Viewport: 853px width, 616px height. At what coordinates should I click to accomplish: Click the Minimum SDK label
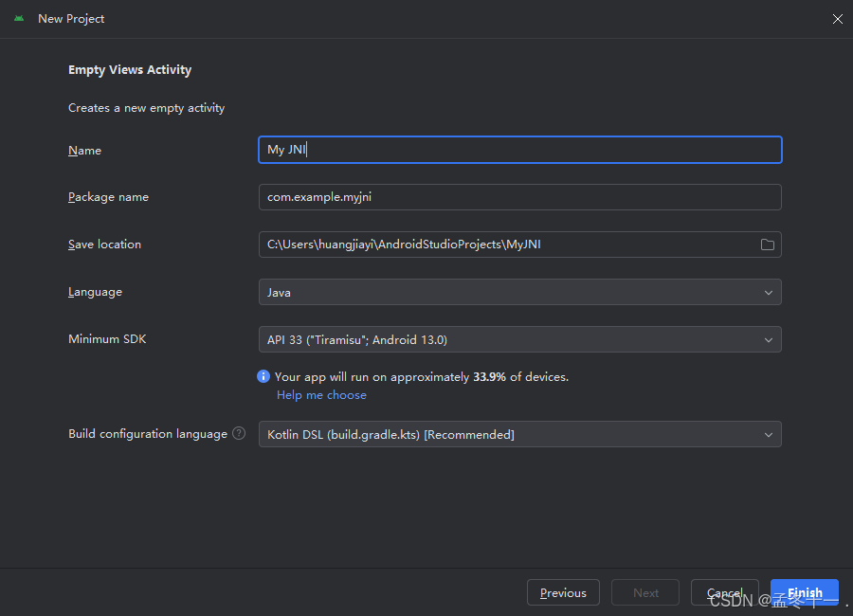pos(107,339)
